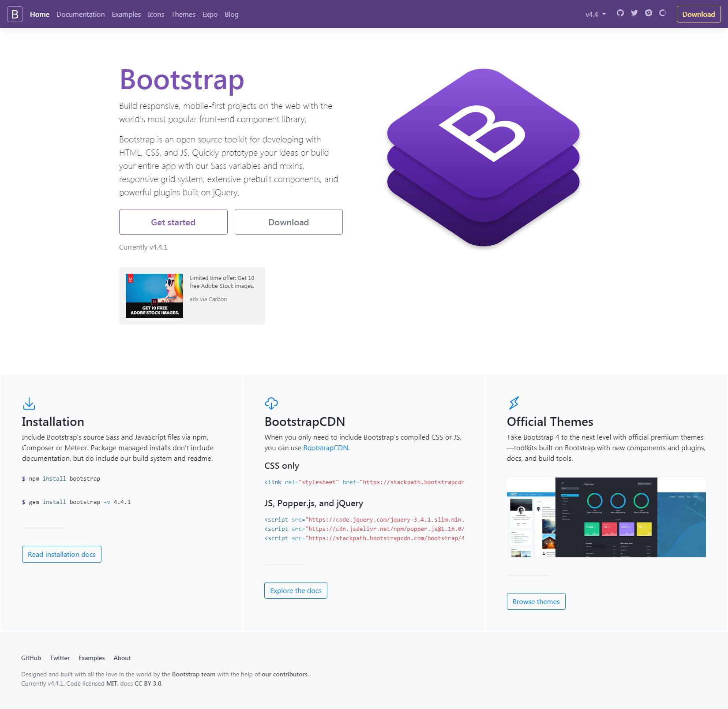Click the Bootstrap B logo in navbar
This screenshot has height=709, width=728.
[15, 14]
